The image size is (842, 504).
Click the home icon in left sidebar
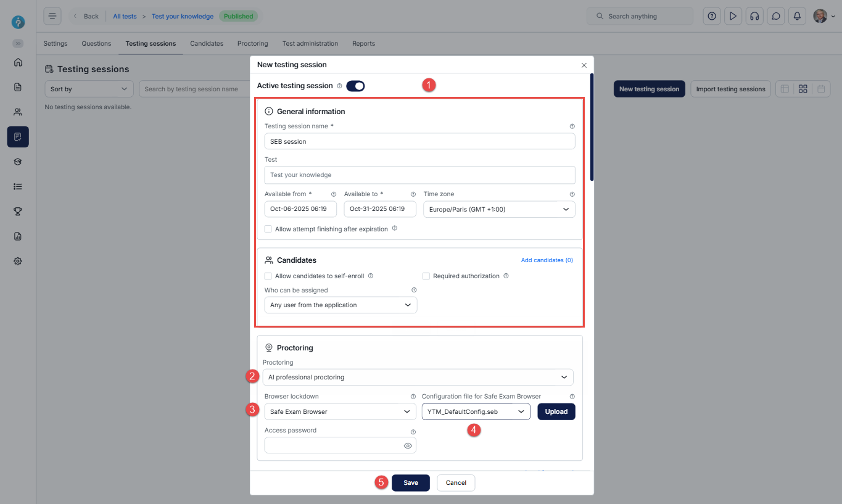(18, 62)
